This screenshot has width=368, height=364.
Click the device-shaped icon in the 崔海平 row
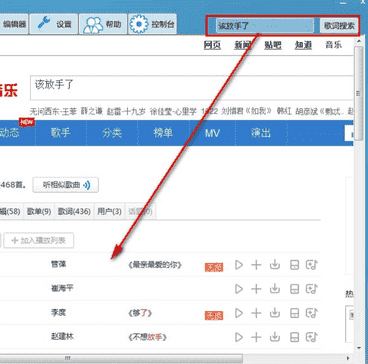pyautogui.click(x=294, y=289)
